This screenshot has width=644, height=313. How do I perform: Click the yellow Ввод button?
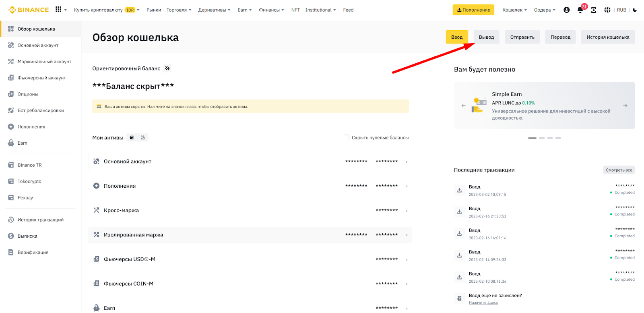(x=457, y=37)
